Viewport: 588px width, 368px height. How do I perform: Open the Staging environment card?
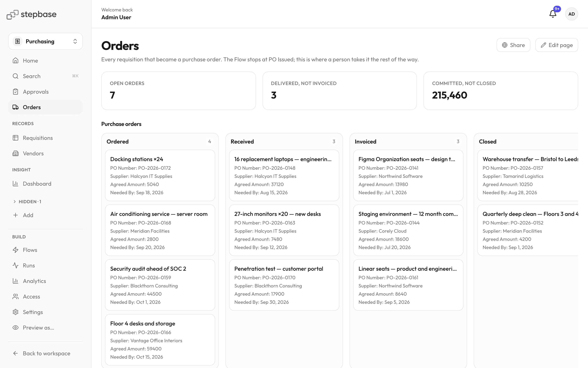(x=408, y=230)
